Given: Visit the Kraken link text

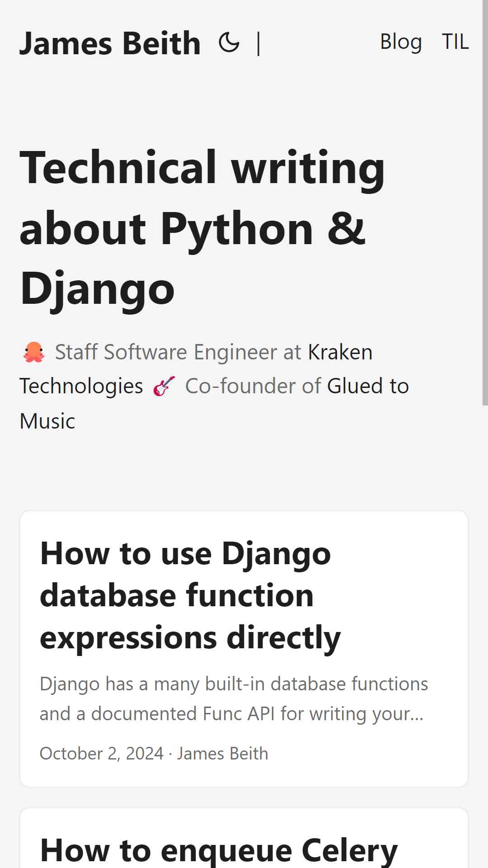Looking at the screenshot, I should (340, 352).
